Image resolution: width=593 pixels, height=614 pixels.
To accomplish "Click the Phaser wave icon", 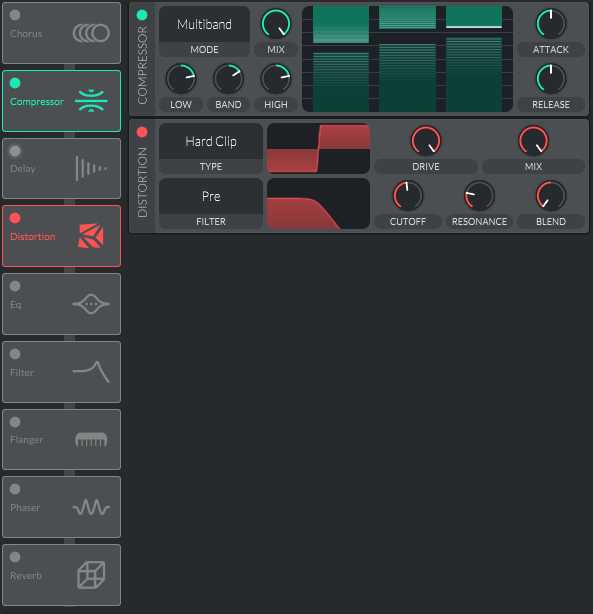I will [91, 507].
